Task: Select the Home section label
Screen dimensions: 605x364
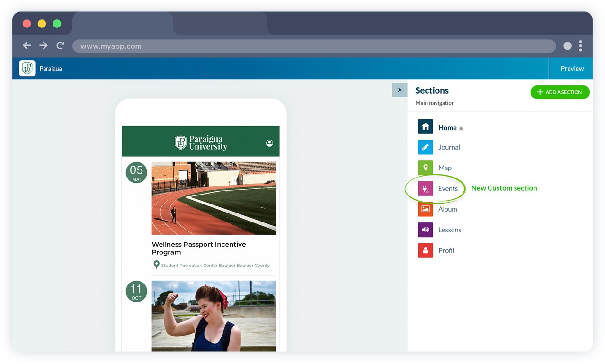Action: pos(447,128)
